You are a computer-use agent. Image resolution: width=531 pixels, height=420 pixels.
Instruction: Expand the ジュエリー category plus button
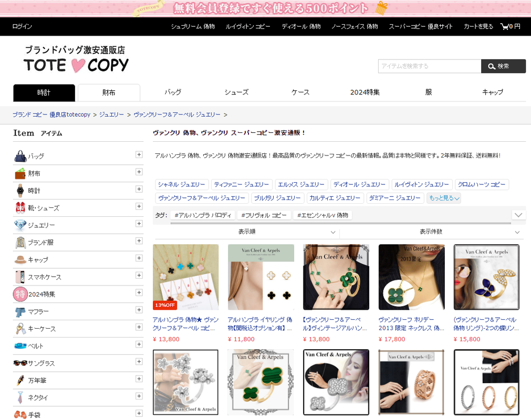point(139,223)
